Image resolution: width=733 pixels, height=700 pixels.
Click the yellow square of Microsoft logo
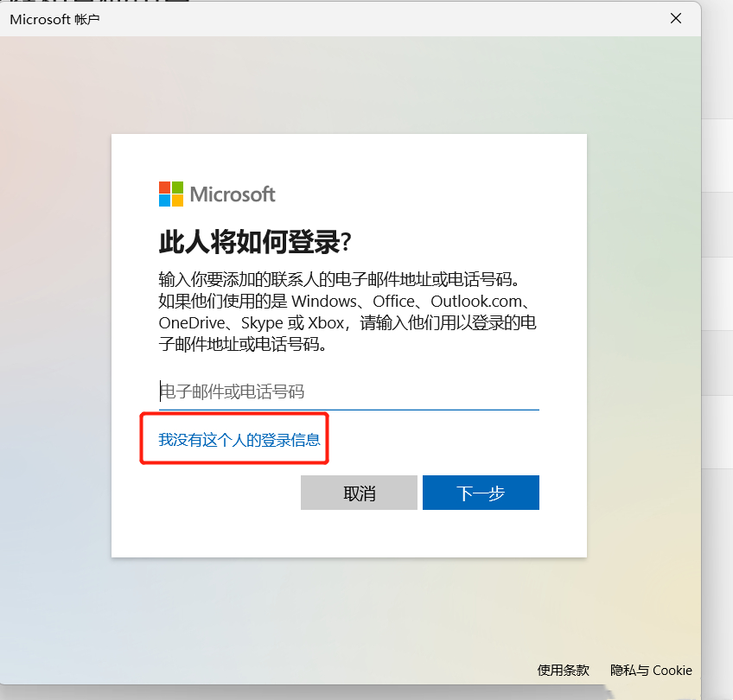pyautogui.click(x=177, y=200)
